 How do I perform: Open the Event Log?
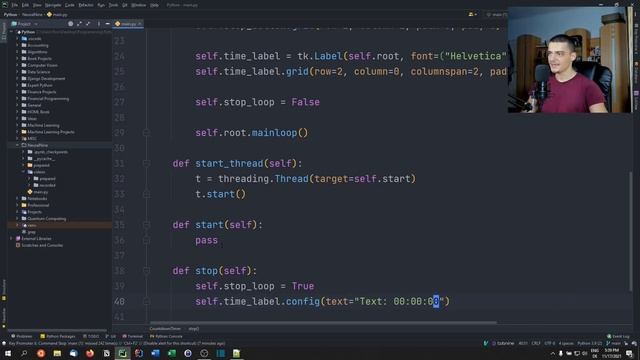(618, 336)
